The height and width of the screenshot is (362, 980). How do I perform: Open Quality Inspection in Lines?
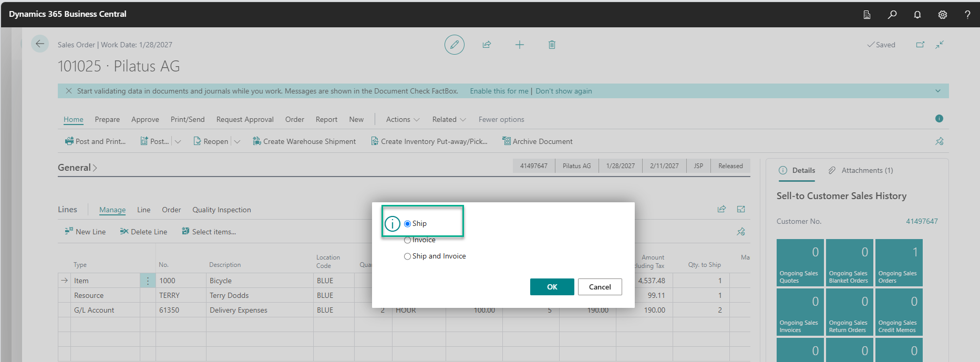coord(222,210)
